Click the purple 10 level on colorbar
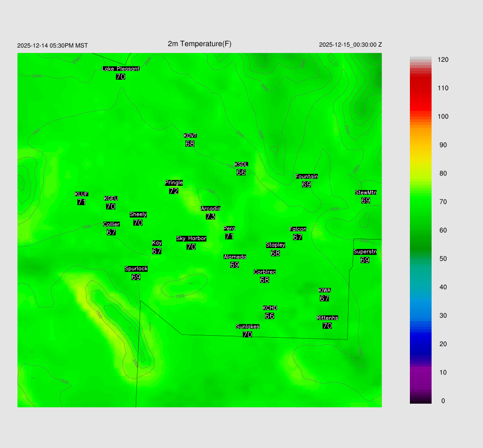Viewport: 483px width, 448px height. (x=420, y=373)
